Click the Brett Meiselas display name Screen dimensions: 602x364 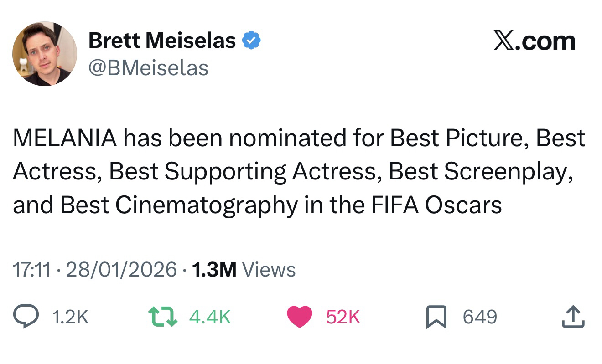162,41
